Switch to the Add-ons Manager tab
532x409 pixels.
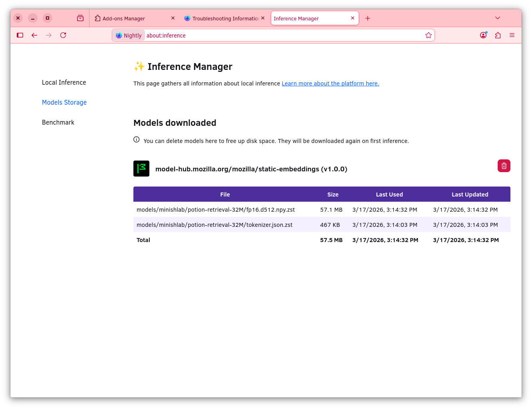tap(135, 18)
